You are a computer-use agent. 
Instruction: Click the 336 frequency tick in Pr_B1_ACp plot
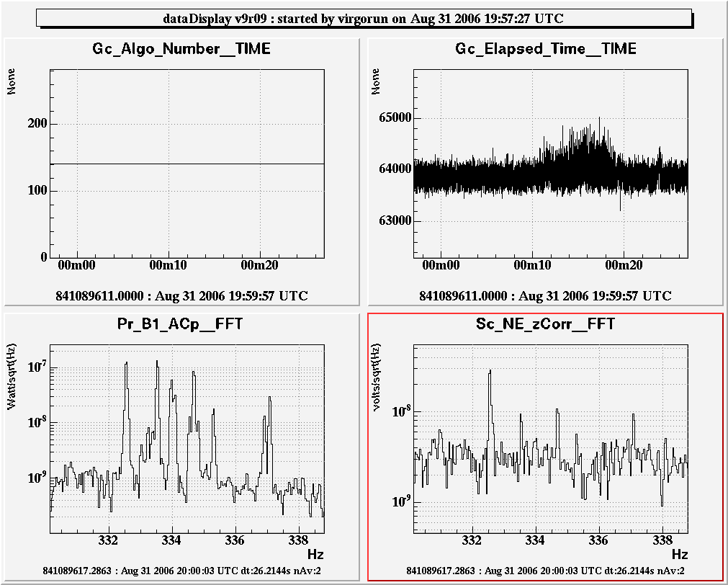235,541
